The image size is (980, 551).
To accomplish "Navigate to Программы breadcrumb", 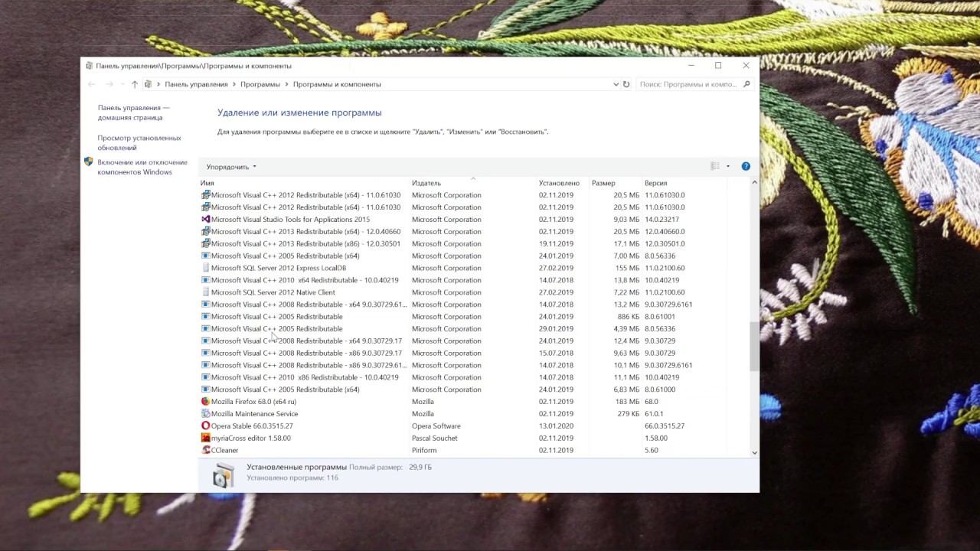I will (260, 84).
